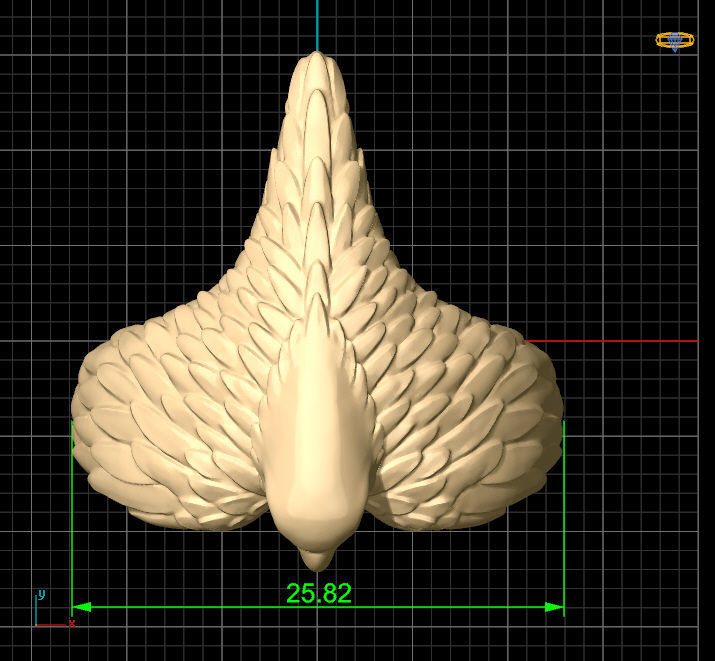Click the right arrowhead of dimension line
This screenshot has height=661, width=715.
point(554,607)
